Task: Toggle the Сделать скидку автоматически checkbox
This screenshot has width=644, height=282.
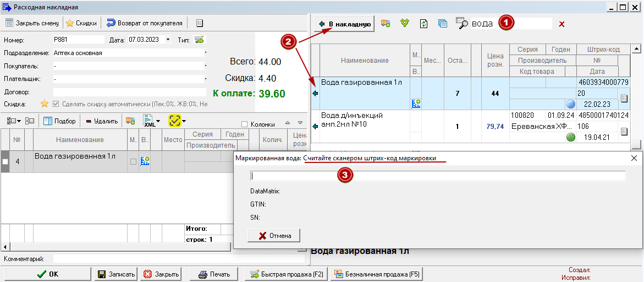Action: tap(56, 104)
